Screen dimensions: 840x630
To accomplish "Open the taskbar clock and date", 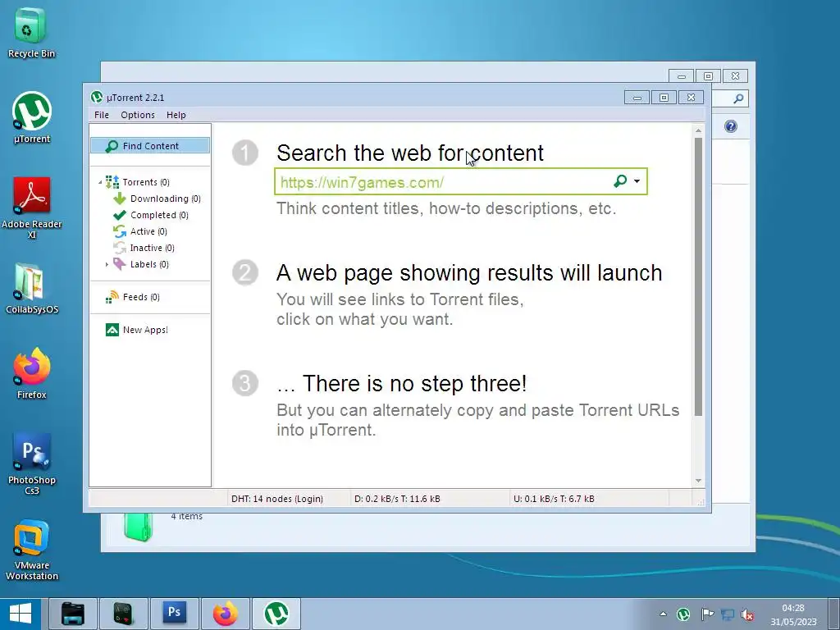I will [793, 614].
